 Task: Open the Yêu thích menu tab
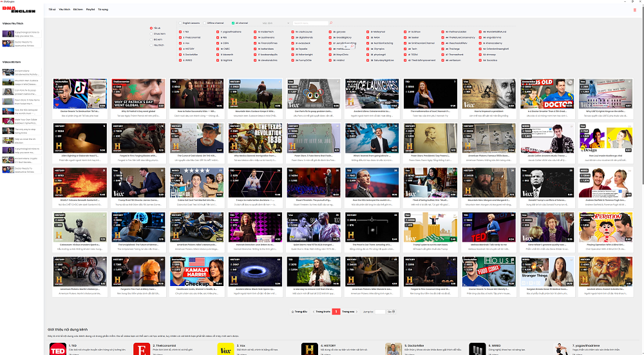[x=64, y=10]
